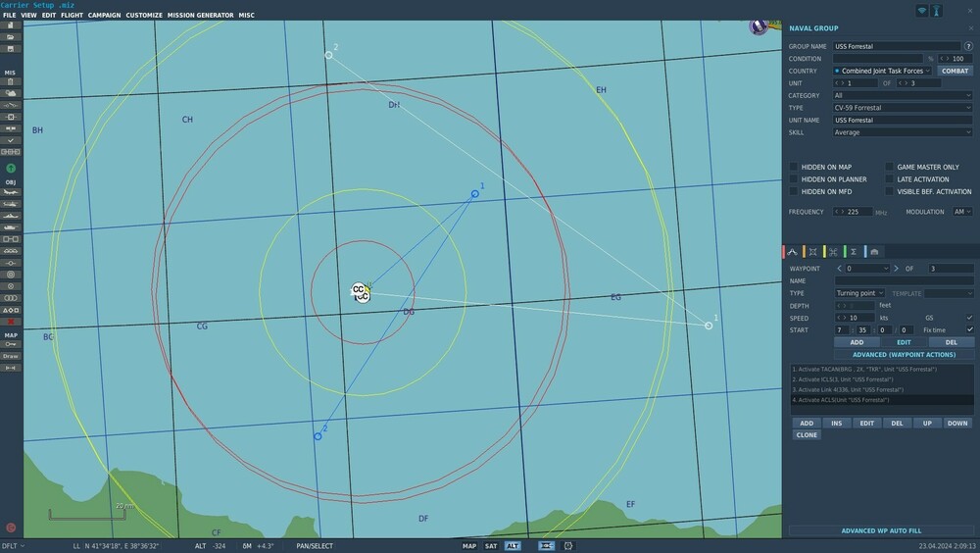The image size is (980, 553).
Task: Open the route tab with red marker
Action: coord(792,251)
